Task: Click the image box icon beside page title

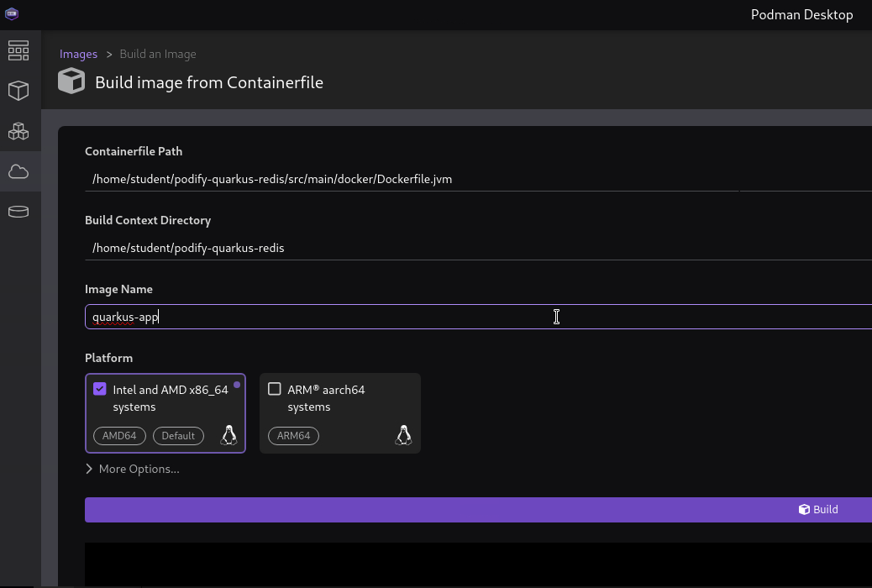Action: [71, 81]
